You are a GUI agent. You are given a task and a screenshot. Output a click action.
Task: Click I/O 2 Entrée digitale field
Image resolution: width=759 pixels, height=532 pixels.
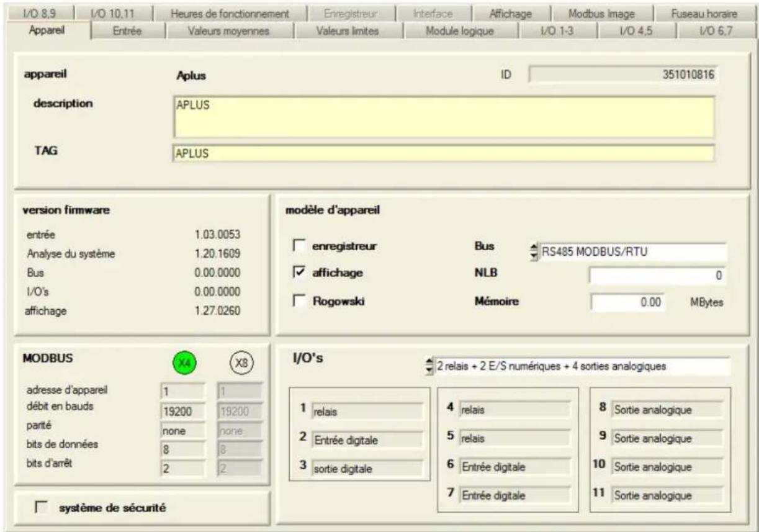coord(367,440)
